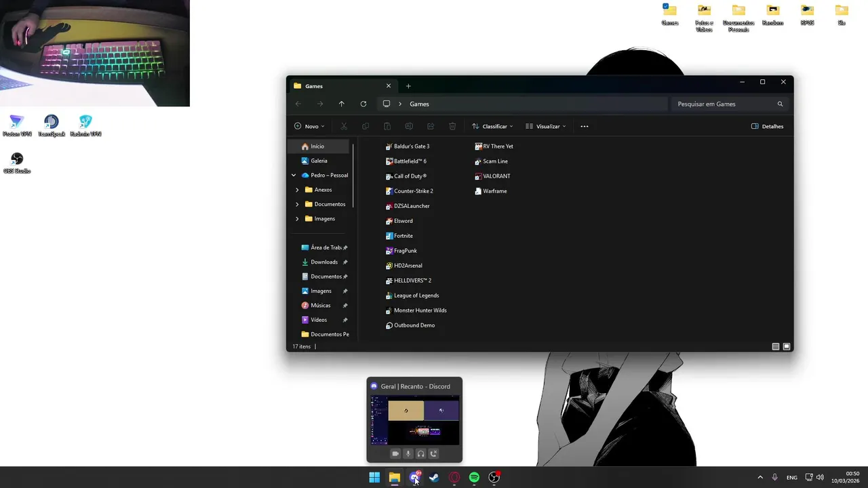The width and height of the screenshot is (868, 488).
Task: Disconnect the call in Discord preview
Action: pos(434,454)
